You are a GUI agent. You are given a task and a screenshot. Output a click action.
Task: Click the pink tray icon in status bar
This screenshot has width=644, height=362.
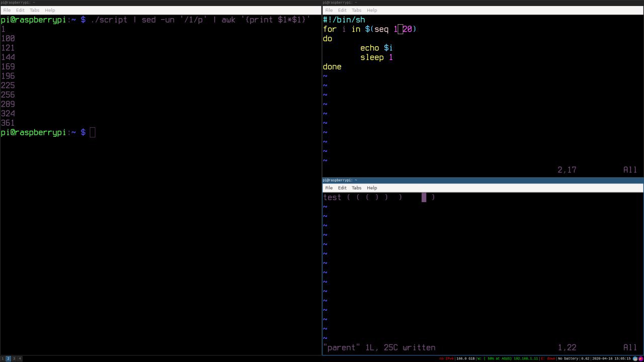click(640, 358)
